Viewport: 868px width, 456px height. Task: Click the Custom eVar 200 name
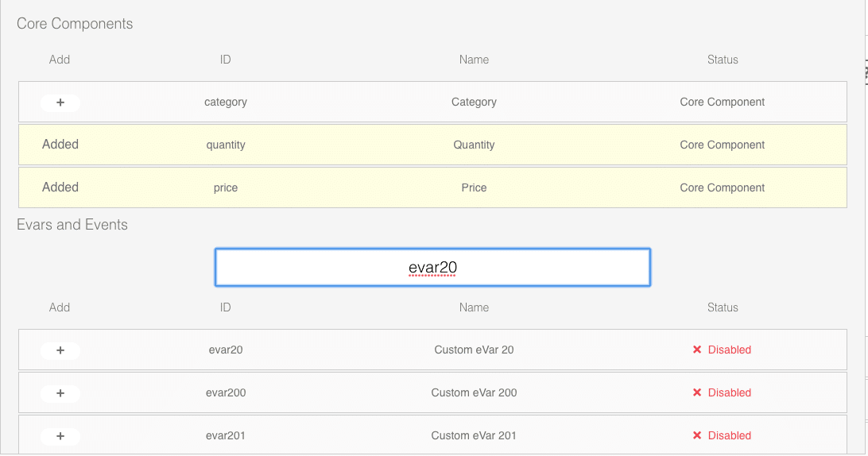(x=474, y=393)
